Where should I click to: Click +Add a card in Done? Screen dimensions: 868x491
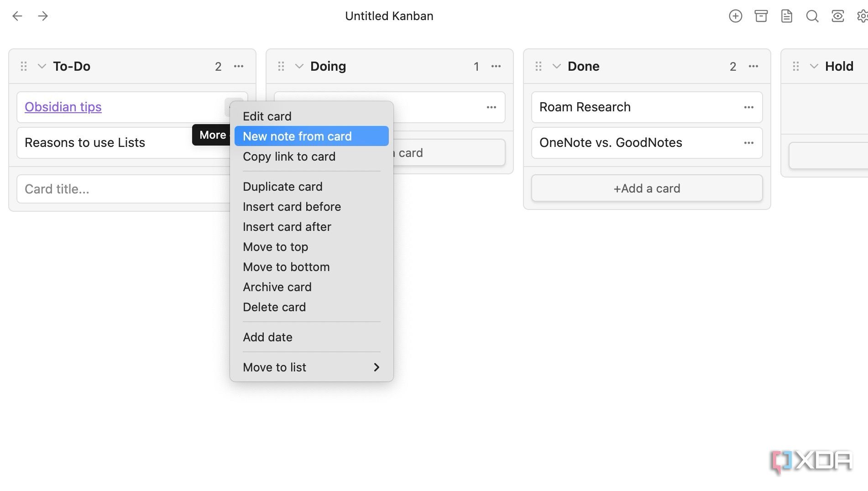[x=647, y=188]
